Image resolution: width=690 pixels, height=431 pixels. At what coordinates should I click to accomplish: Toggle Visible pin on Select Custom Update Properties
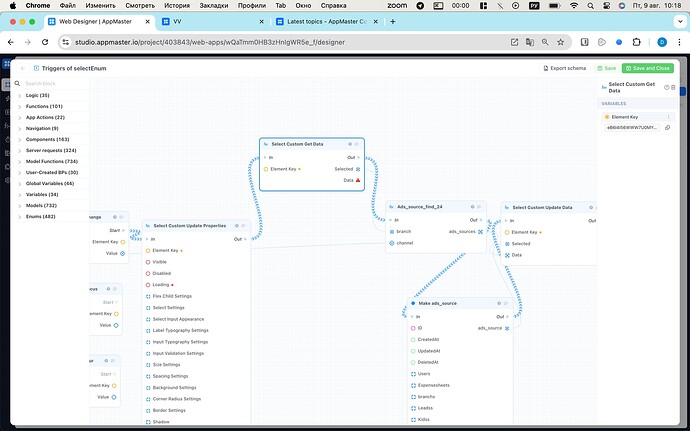148,262
